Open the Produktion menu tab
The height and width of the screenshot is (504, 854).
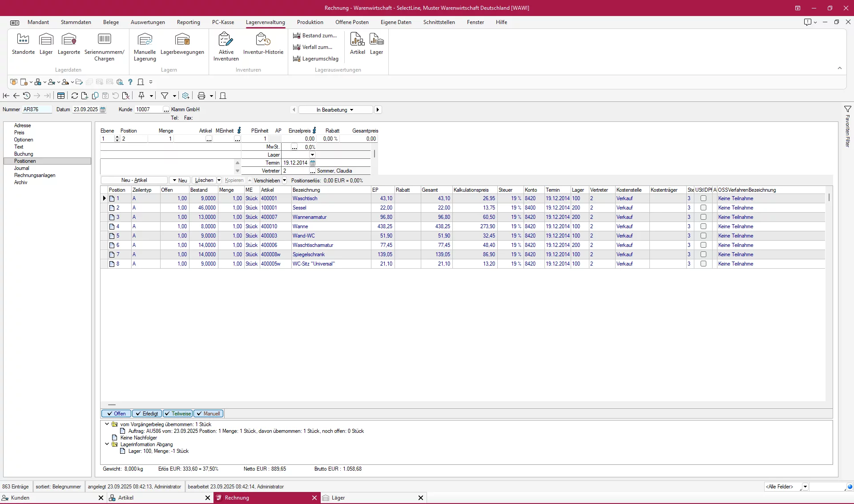pyautogui.click(x=310, y=22)
